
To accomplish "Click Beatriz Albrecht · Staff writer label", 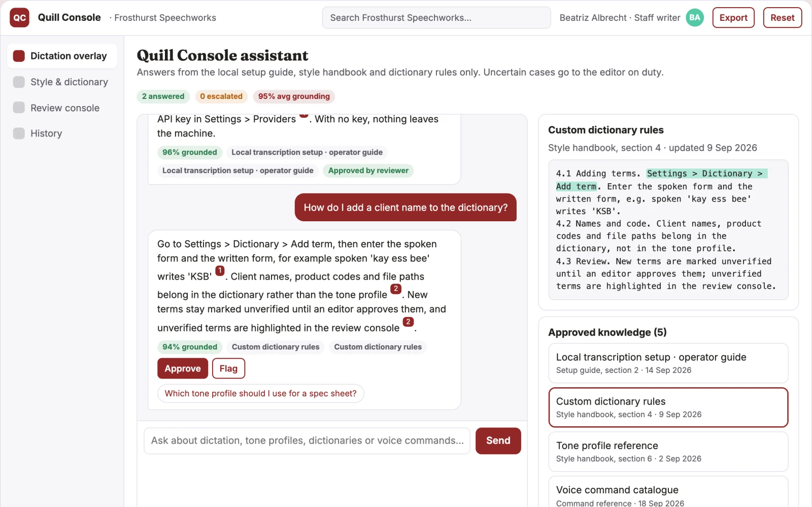I will [620, 18].
